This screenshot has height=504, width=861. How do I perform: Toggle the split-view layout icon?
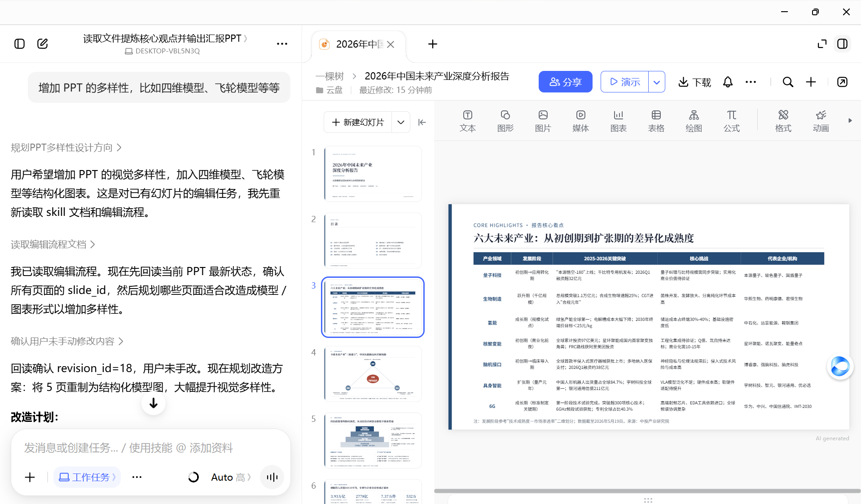(x=843, y=44)
